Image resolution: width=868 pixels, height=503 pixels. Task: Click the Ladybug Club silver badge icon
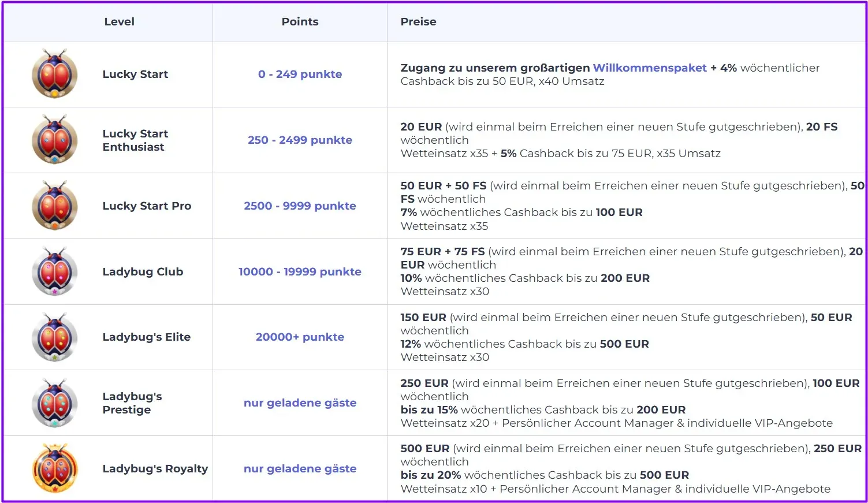[x=55, y=271]
